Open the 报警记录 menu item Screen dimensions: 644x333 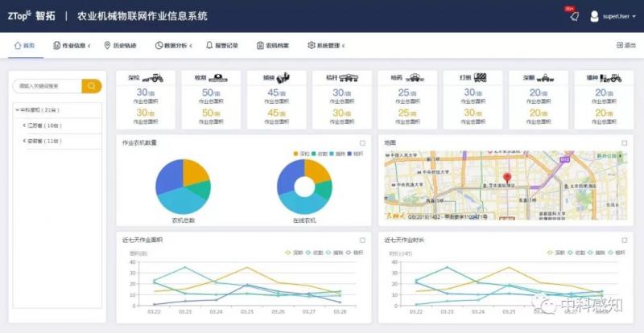(x=222, y=46)
